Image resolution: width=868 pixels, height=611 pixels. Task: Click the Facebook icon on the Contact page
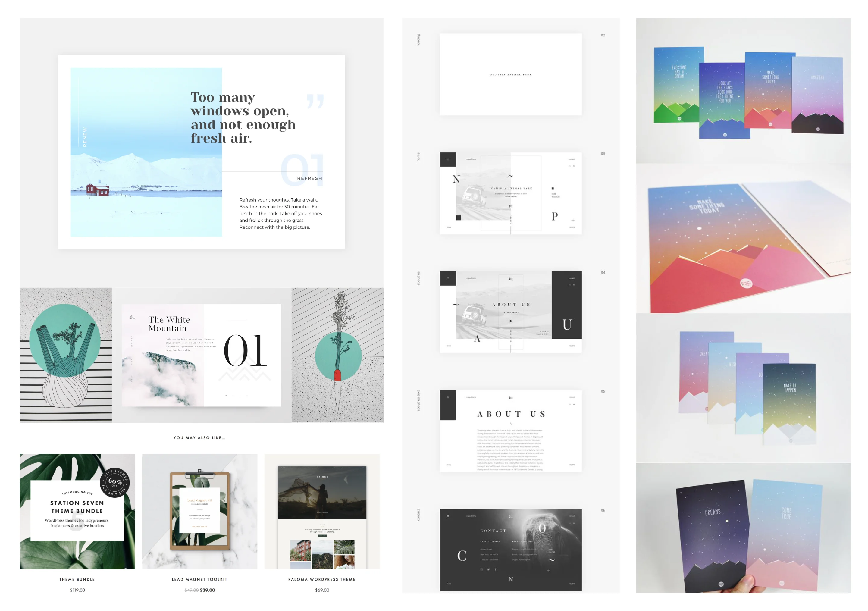point(496,570)
